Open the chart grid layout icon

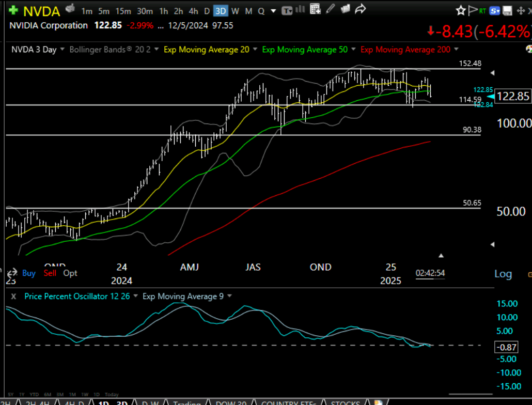315,9
